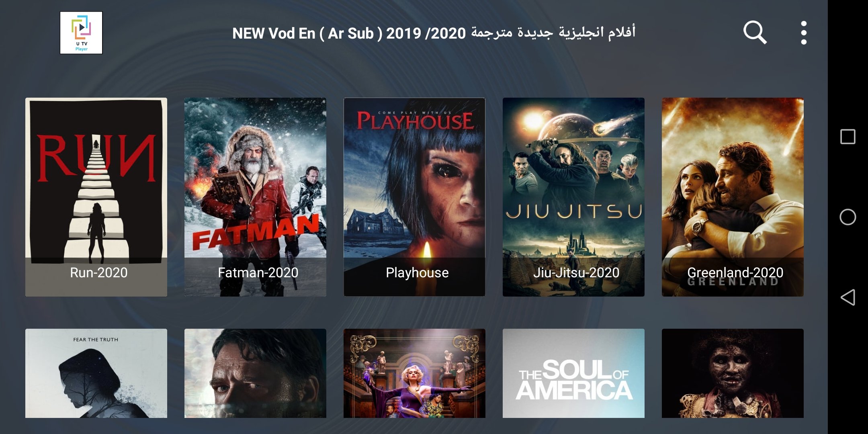The width and height of the screenshot is (868, 434).
Task: Select the creepy doll horror poster
Action: [733, 373]
